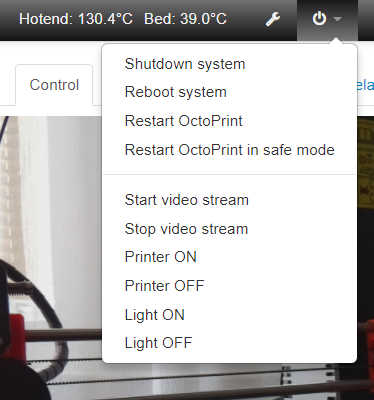Image resolution: width=374 pixels, height=400 pixels.
Task: Click the Bed temperature readout
Action: pos(185,19)
